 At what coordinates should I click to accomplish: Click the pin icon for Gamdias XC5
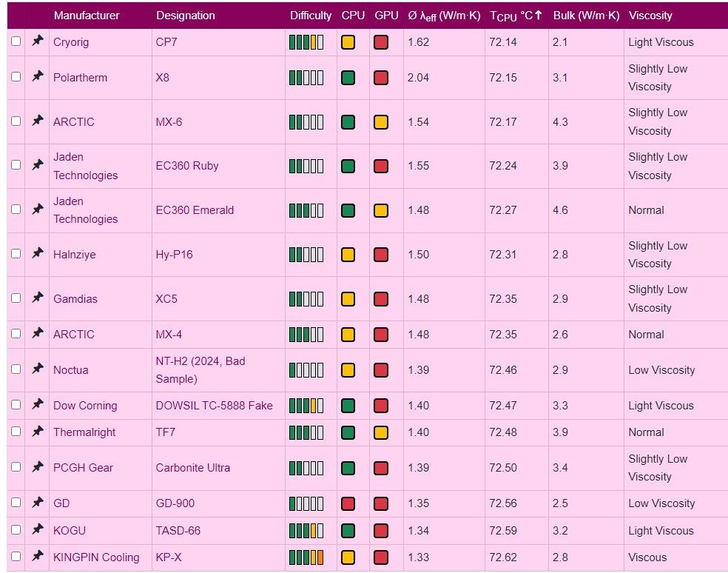[38, 298]
